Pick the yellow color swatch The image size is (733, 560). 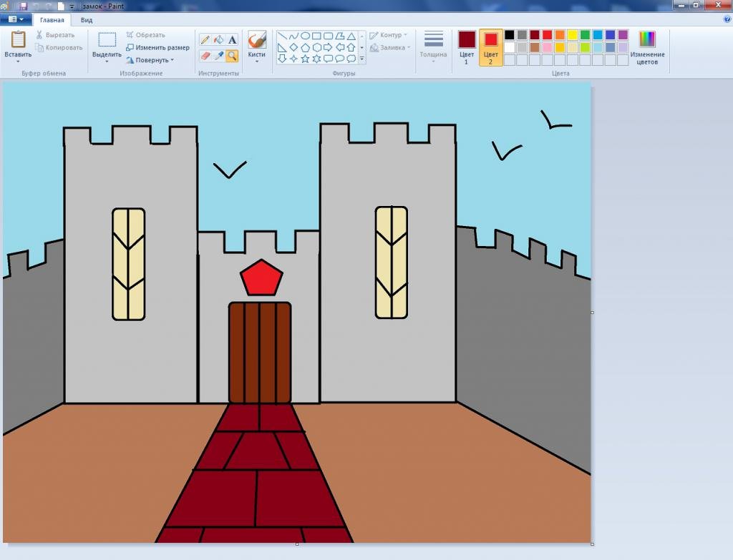[x=573, y=35]
